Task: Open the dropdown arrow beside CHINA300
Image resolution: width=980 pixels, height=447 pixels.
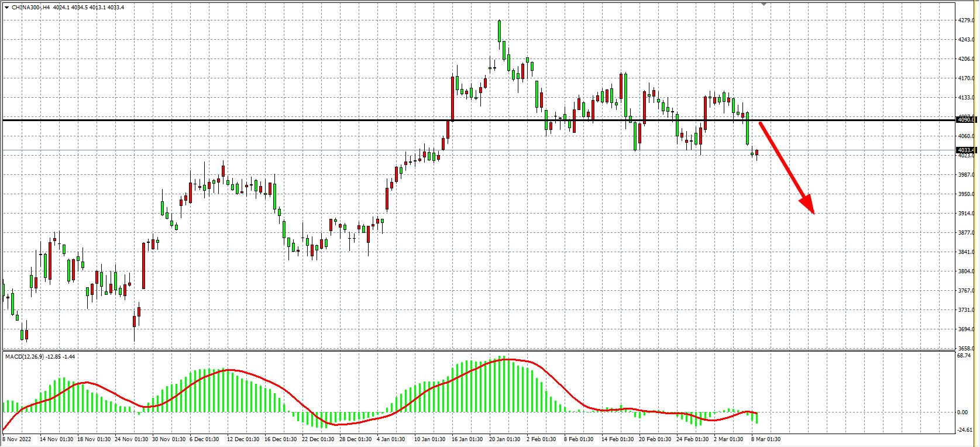Action: click(x=6, y=8)
